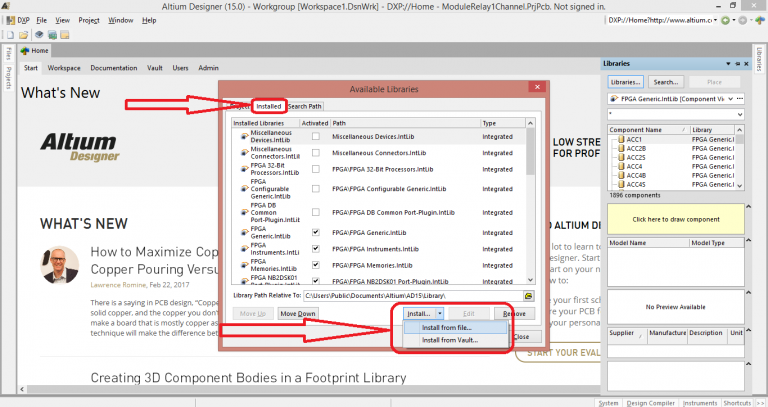Click the yellow panel toolbar icon
Screen dimensions: 768x407
[x=65, y=35]
